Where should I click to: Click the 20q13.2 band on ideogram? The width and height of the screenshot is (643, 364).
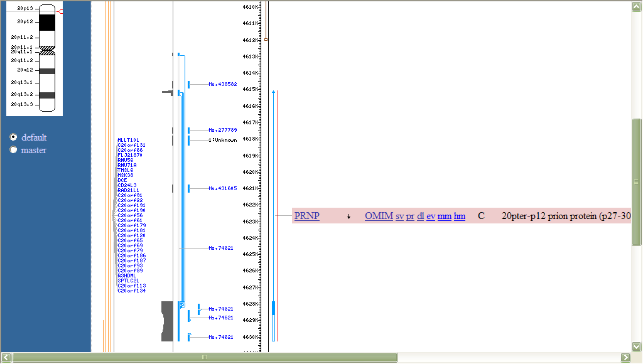(x=47, y=95)
